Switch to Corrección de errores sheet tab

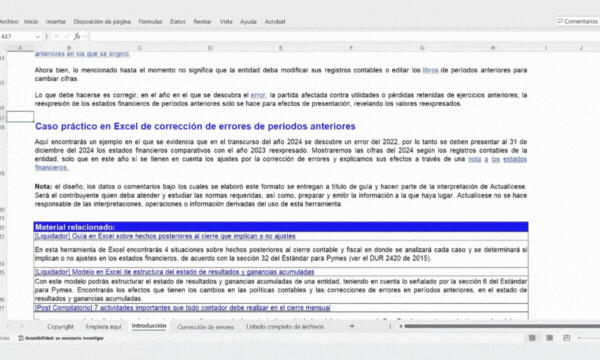[x=205, y=327]
